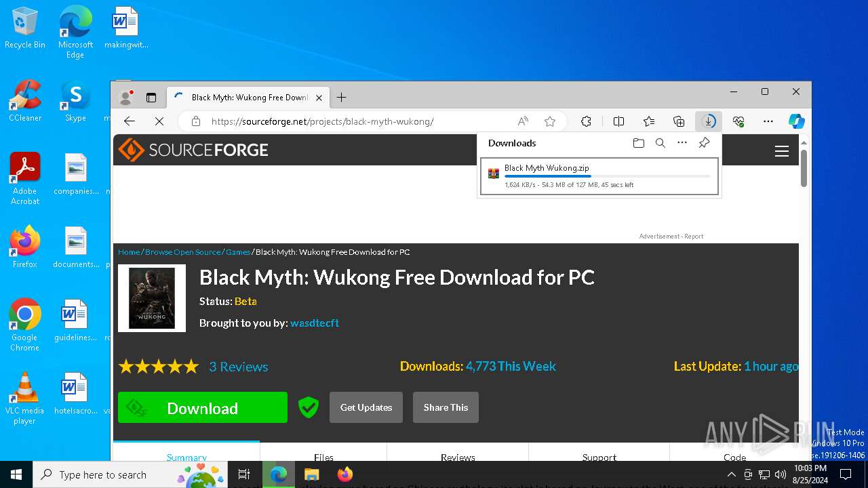Search downloads magnifier icon
This screenshot has height=488, width=868.
pyautogui.click(x=660, y=143)
